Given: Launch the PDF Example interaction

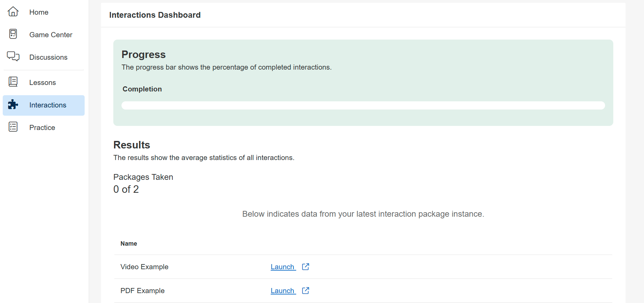Looking at the screenshot, I should point(283,291).
